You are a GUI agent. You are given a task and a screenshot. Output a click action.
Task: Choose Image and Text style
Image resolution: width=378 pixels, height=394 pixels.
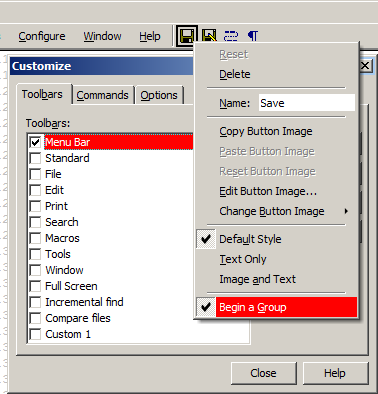click(x=276, y=279)
